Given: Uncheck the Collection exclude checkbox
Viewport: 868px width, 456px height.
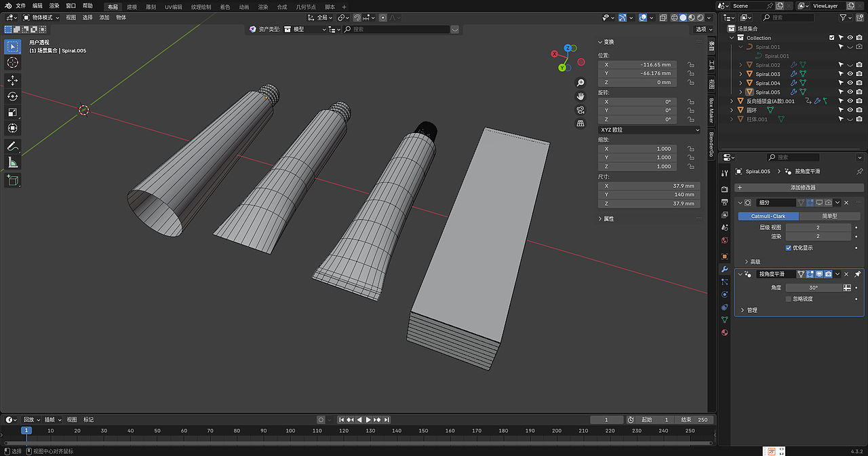Looking at the screenshot, I should point(832,38).
